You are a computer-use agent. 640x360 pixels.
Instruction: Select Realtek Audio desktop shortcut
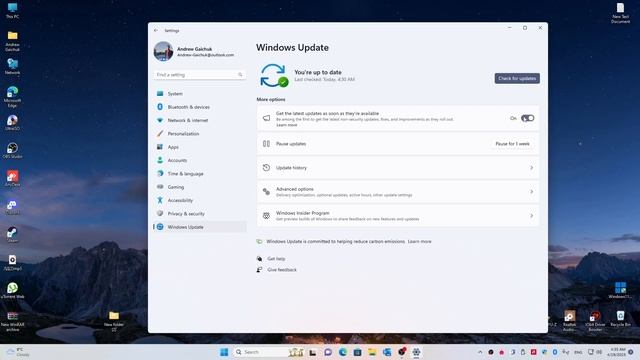point(569,321)
